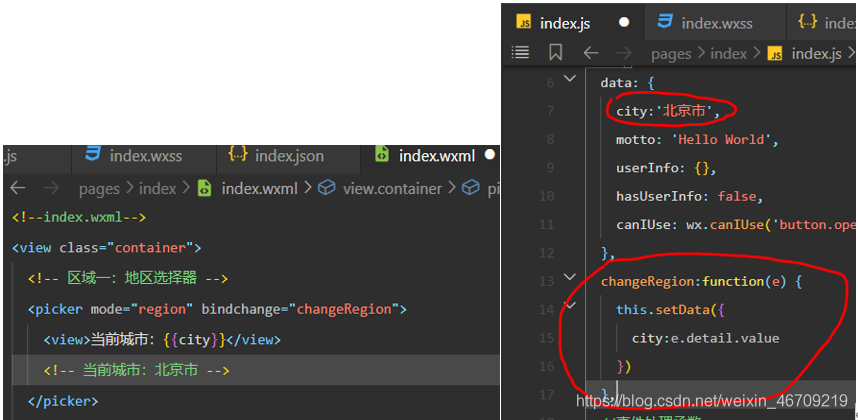
Task: Click cube icon before view.container breadcrumb
Action: pyautogui.click(x=327, y=188)
